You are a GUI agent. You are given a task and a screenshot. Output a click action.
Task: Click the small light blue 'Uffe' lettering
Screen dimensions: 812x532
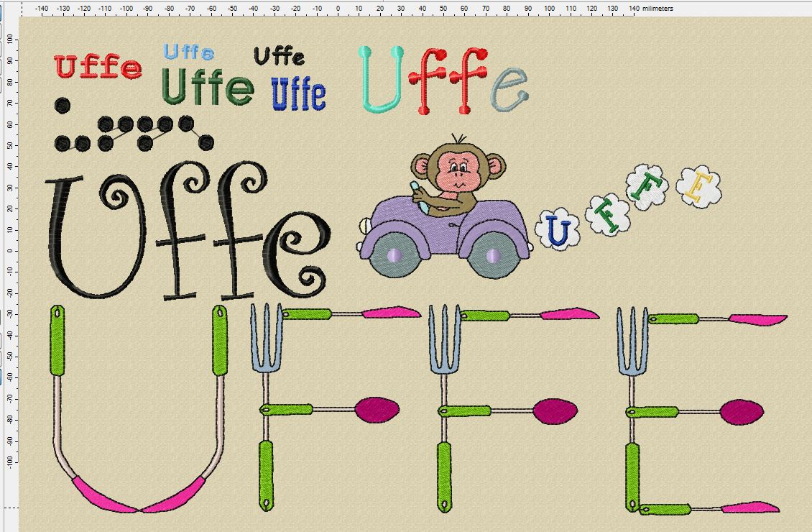click(188, 52)
